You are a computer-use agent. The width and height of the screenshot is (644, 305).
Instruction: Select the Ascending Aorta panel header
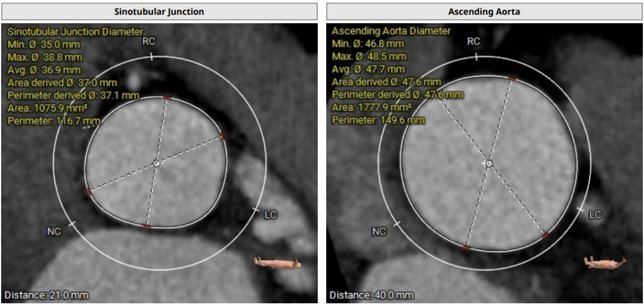click(484, 12)
